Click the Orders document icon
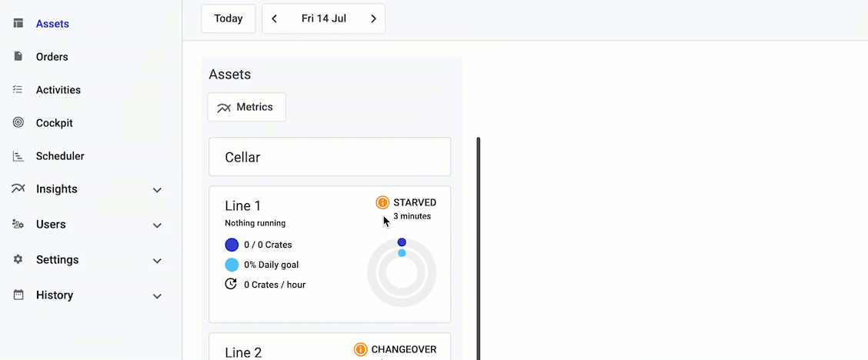Viewport: 868px width, 360px height. point(18,57)
